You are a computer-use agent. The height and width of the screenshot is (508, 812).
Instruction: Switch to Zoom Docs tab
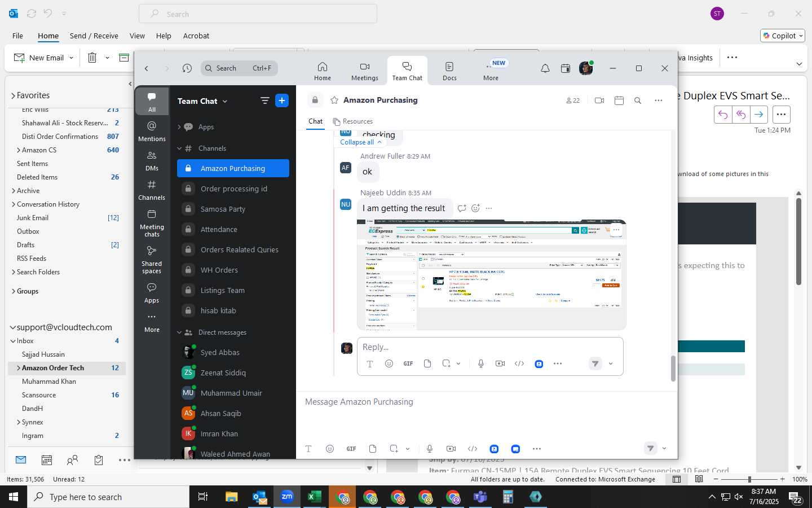[449, 71]
